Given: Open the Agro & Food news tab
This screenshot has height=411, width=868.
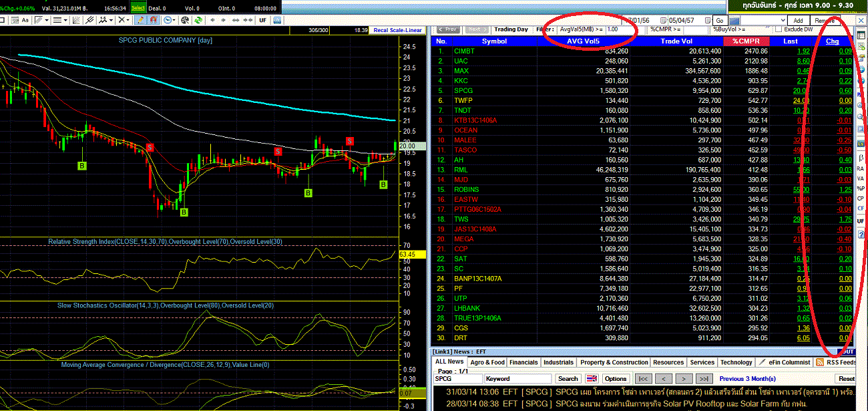Looking at the screenshot, I should [487, 362].
